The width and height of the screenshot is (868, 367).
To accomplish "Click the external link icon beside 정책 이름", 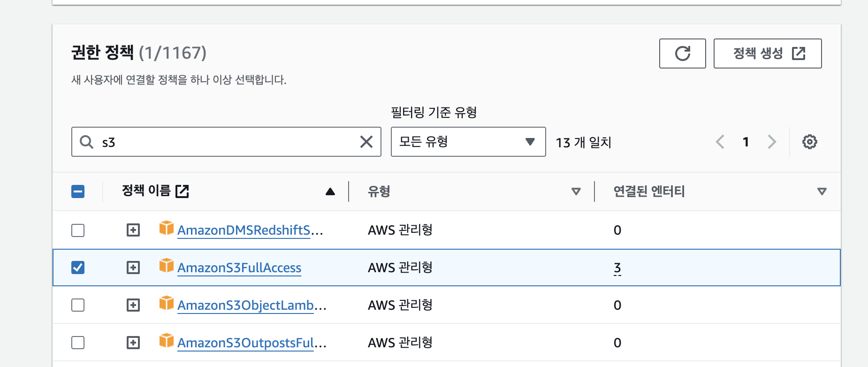I will 182,191.
